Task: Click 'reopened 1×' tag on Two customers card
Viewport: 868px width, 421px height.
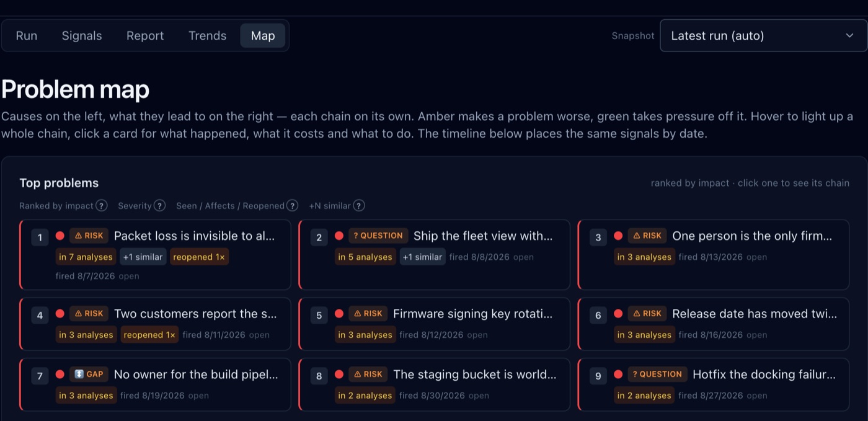Action: pyautogui.click(x=149, y=335)
